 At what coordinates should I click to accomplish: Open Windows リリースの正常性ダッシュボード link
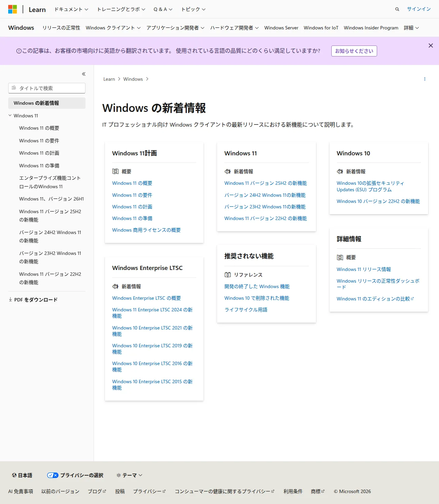pyautogui.click(x=378, y=284)
